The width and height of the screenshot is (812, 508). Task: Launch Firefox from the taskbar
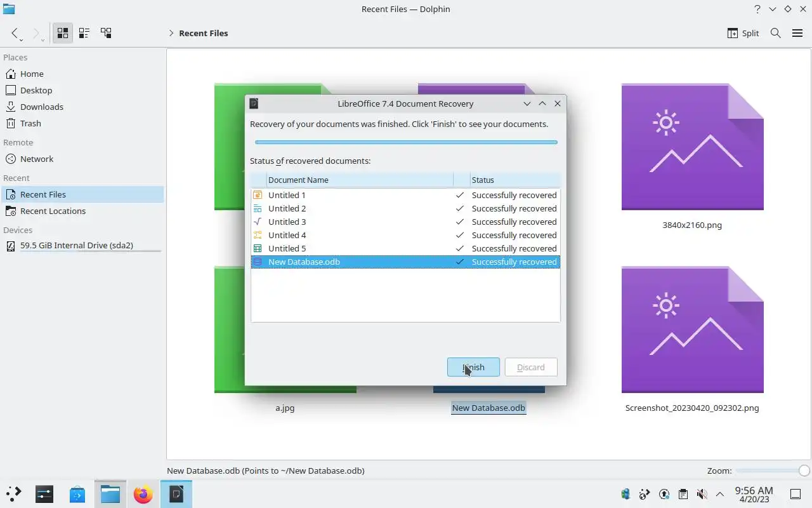click(143, 494)
